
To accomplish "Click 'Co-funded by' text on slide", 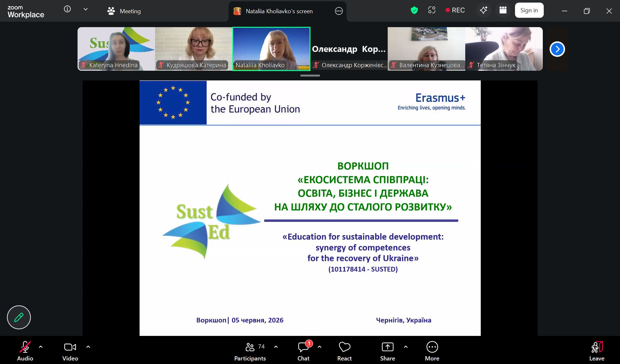I will (x=241, y=97).
